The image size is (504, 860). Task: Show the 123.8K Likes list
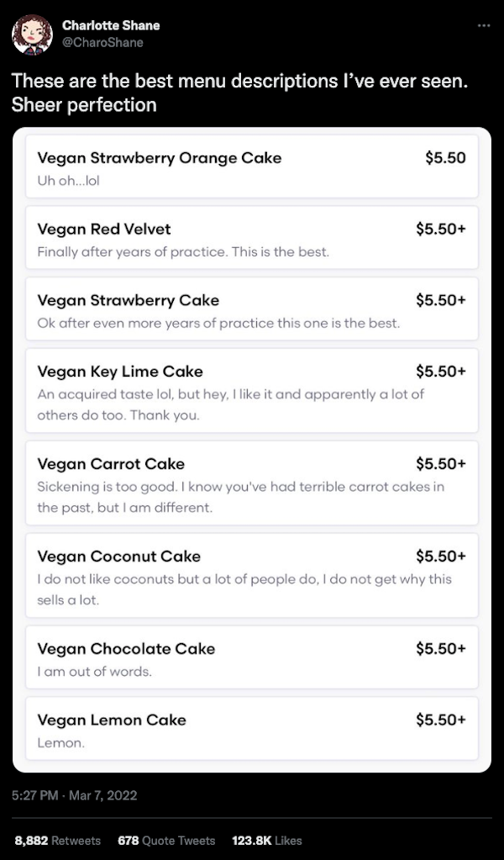tap(265, 840)
